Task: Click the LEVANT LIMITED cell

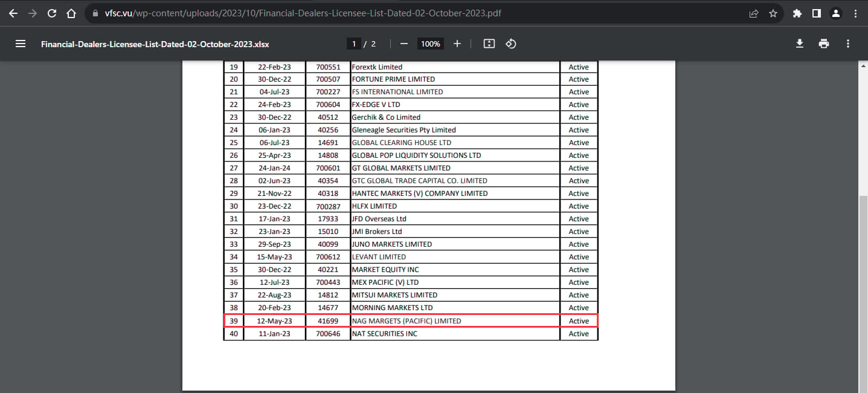Action: pos(455,257)
